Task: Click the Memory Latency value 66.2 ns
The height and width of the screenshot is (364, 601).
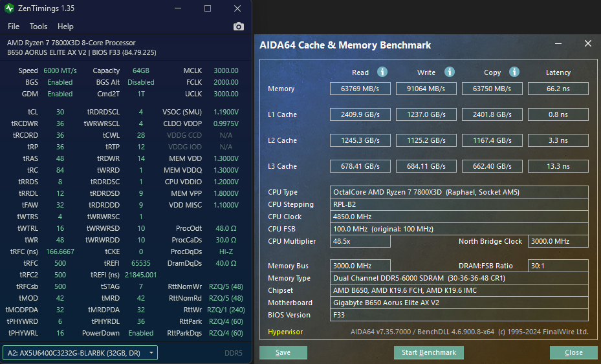Action: click(558, 89)
